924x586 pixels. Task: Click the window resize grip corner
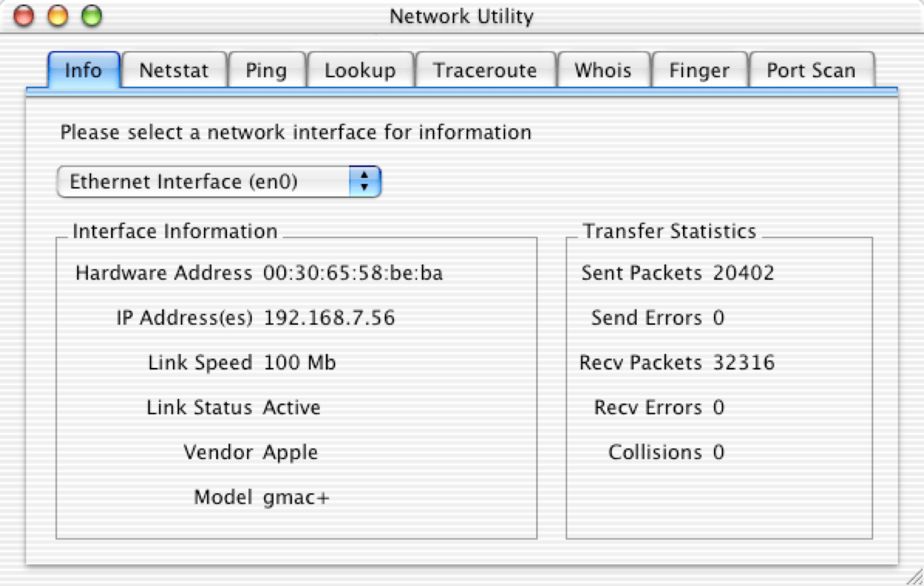click(x=914, y=576)
